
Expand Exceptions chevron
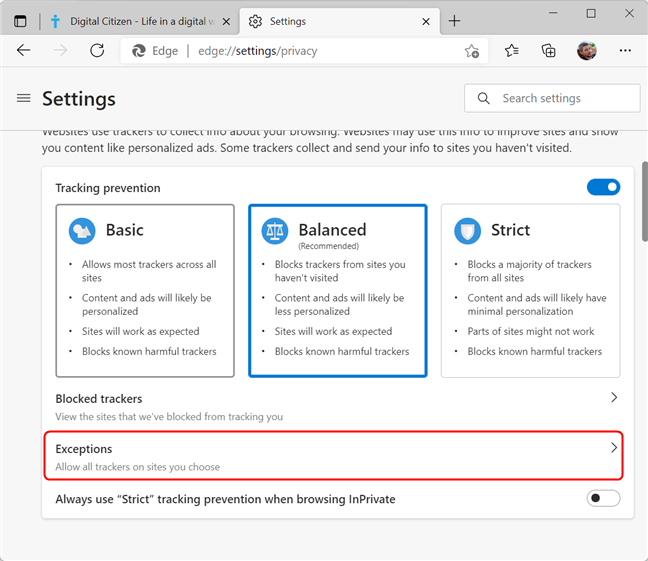coord(614,447)
